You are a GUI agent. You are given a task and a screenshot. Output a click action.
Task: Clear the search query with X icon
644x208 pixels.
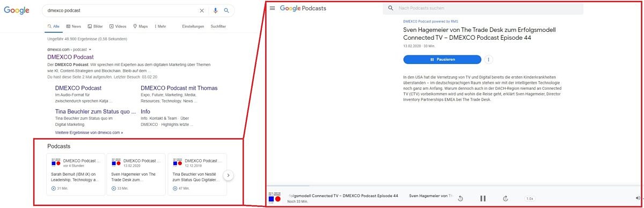(x=202, y=10)
